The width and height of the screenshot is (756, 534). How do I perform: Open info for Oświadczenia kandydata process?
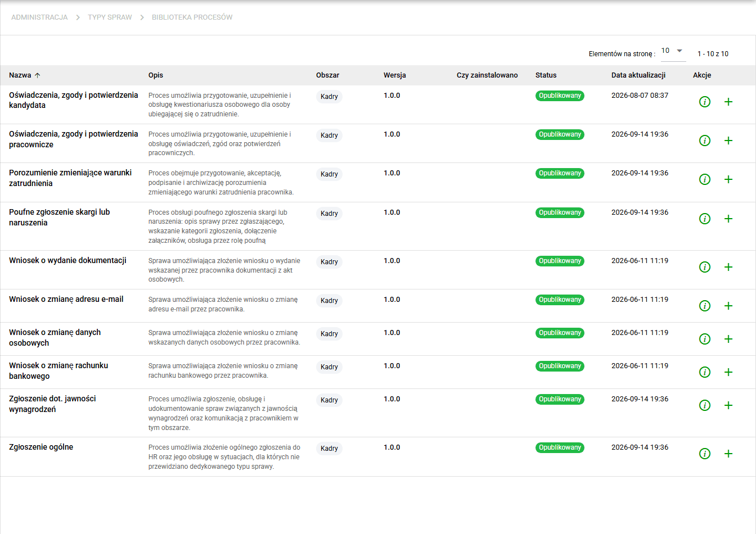click(x=704, y=102)
